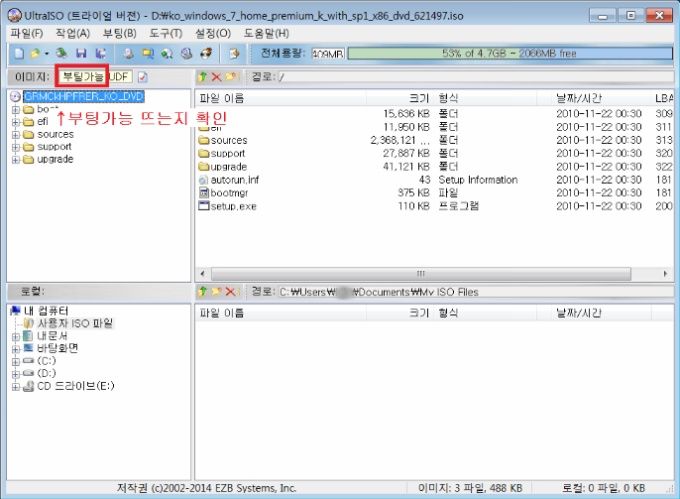Sort image list by 형식 header
The image size is (680, 499).
(x=486, y=98)
